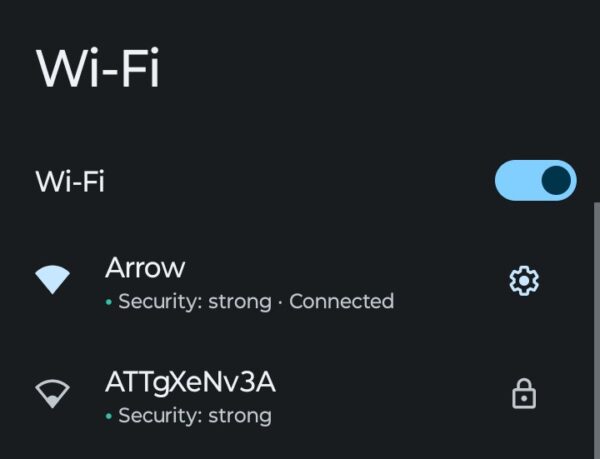
Task: Turn off the Wi-Fi switch
Action: coord(535,181)
